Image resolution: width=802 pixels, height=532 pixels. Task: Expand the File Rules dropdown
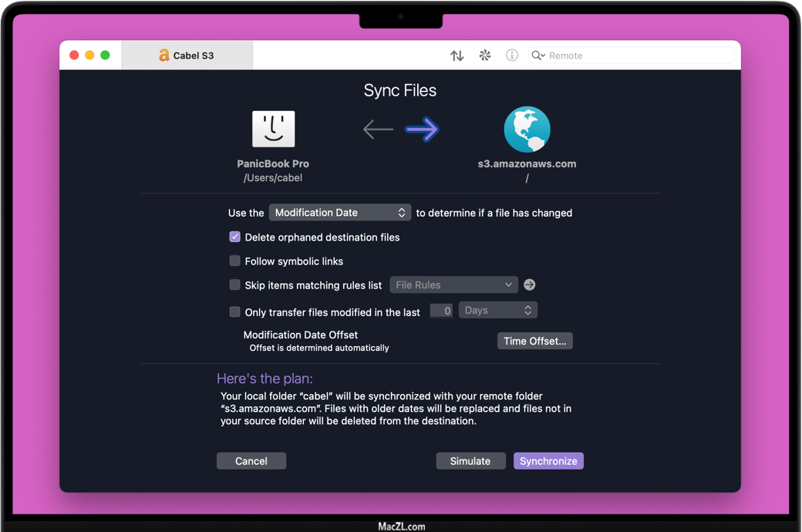click(453, 285)
